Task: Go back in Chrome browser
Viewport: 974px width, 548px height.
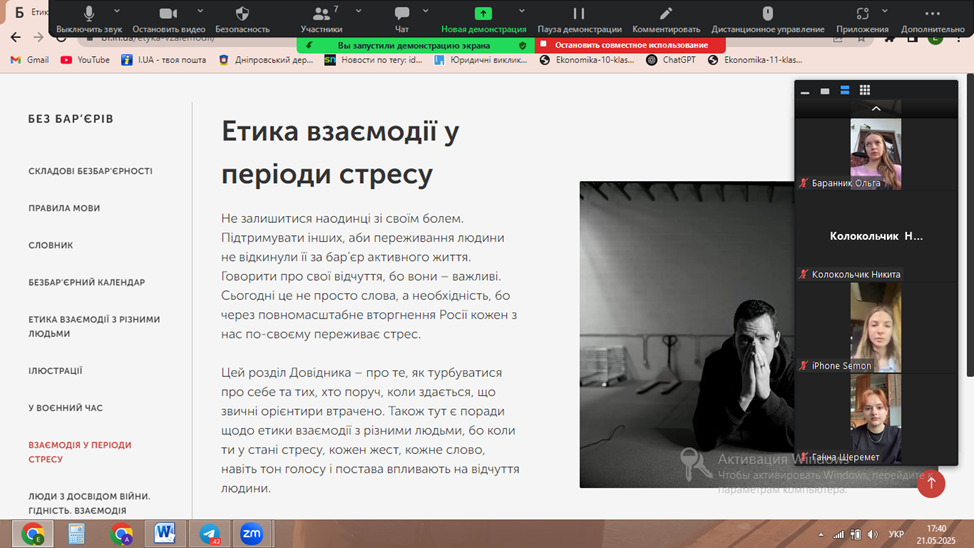Action: point(16,37)
